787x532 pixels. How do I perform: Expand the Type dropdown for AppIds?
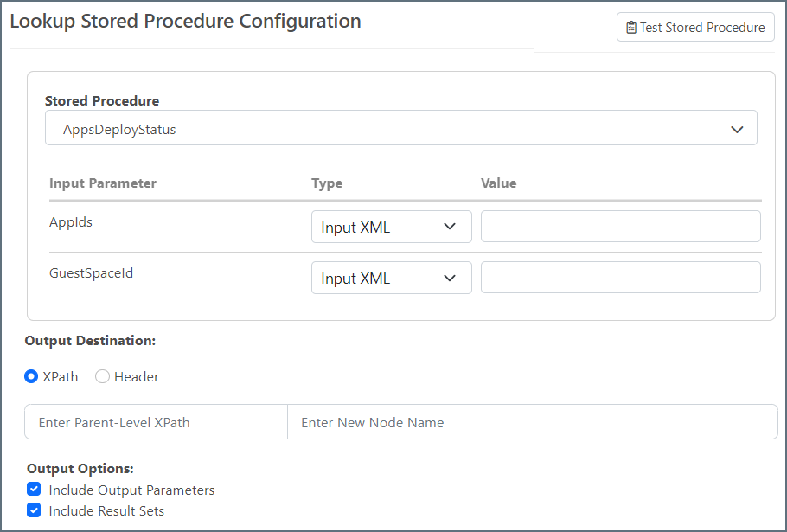point(391,228)
